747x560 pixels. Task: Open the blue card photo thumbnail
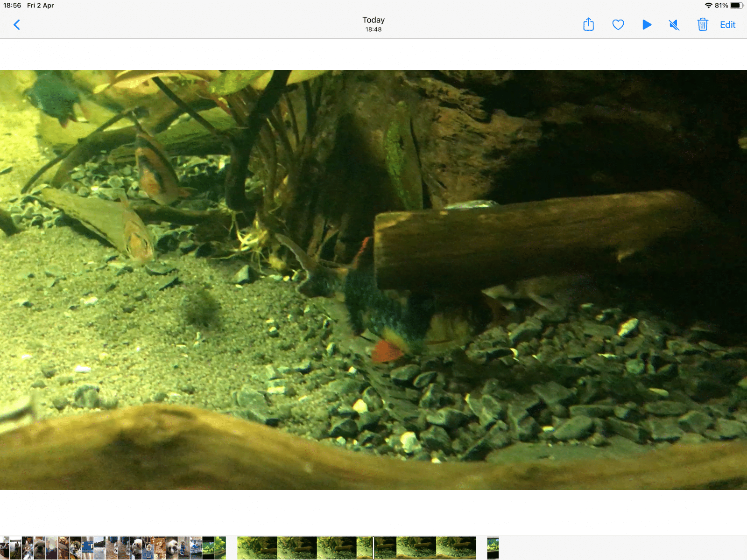88,548
